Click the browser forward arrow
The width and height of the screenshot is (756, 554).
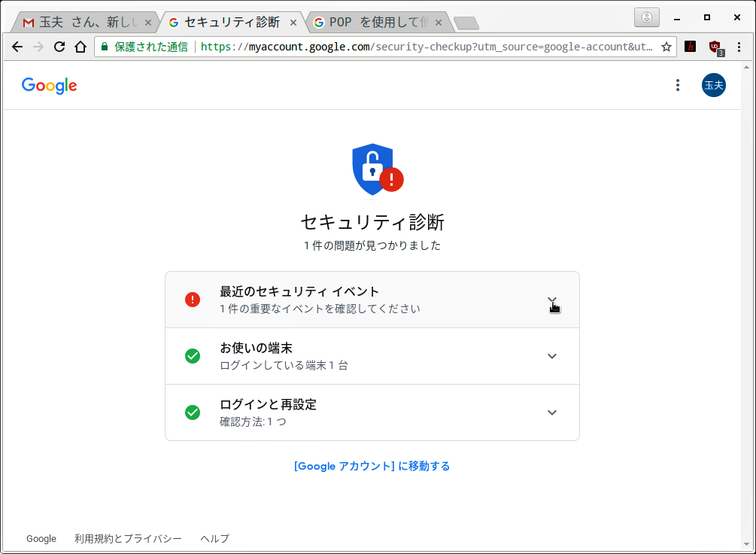38,47
